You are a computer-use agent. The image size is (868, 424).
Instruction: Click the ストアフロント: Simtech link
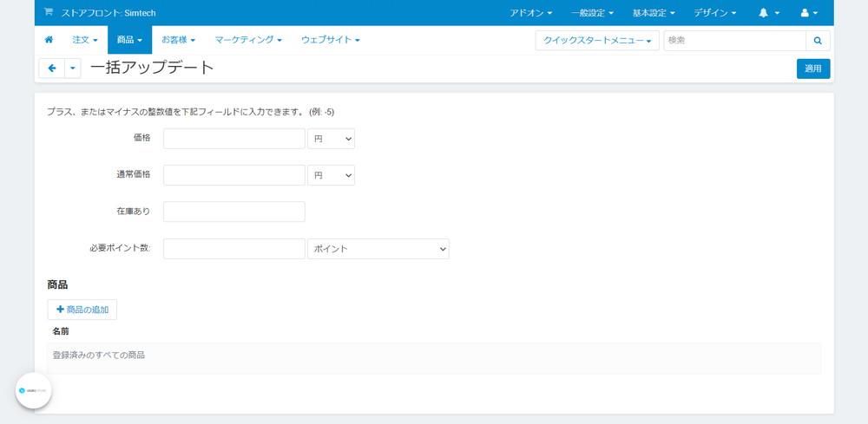[108, 13]
